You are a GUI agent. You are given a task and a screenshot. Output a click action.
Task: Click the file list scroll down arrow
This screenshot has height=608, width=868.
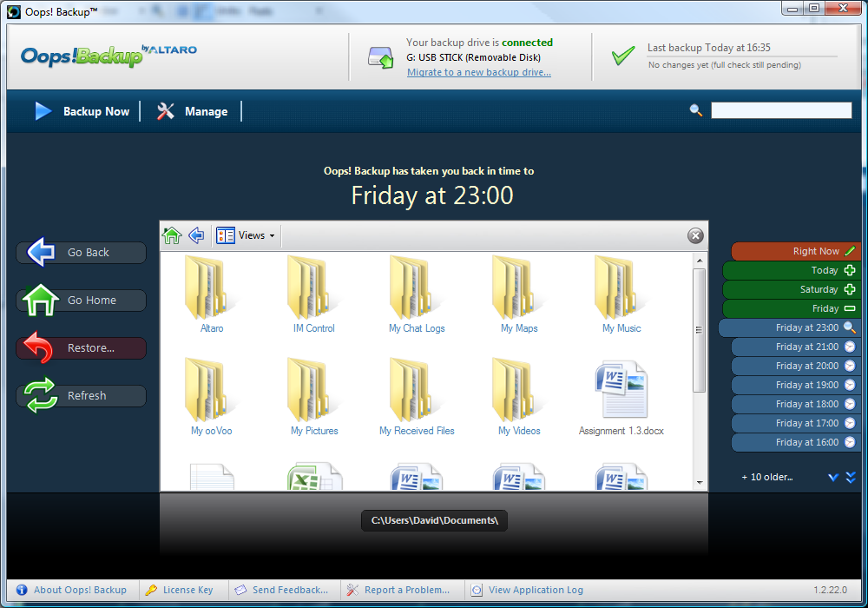click(700, 483)
